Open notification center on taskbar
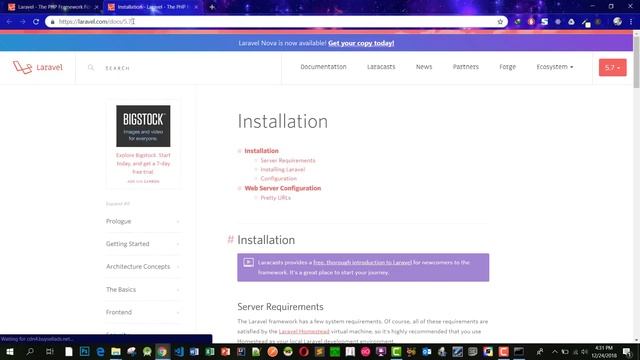This screenshot has width=640, height=360. pos(627,351)
